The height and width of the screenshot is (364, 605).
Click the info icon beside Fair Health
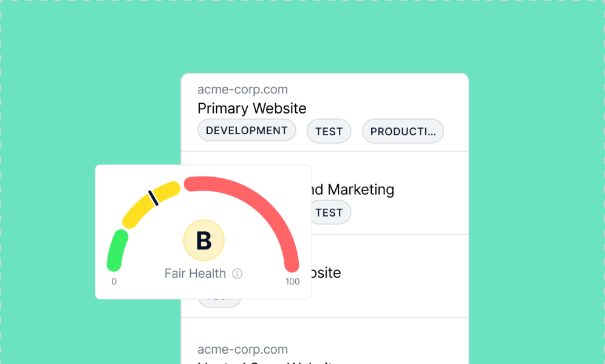[x=237, y=274]
